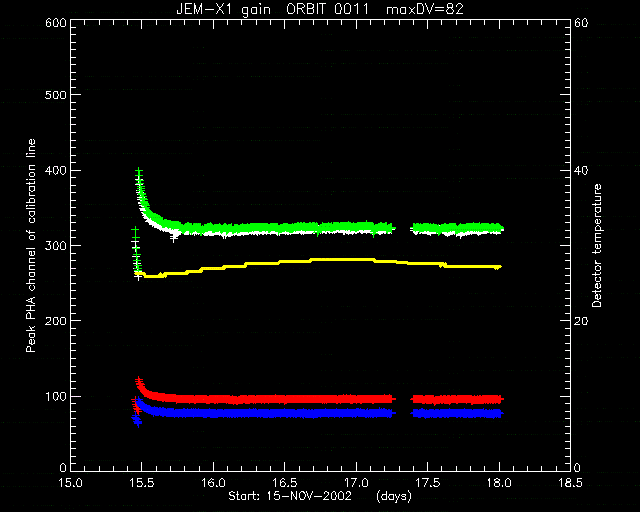The width and height of the screenshot is (640, 512).
Task: Click the data gap in the green series
Action: coord(404,228)
